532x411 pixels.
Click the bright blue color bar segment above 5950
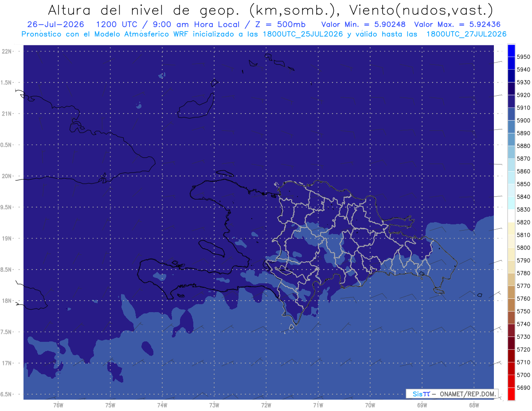pos(511,51)
